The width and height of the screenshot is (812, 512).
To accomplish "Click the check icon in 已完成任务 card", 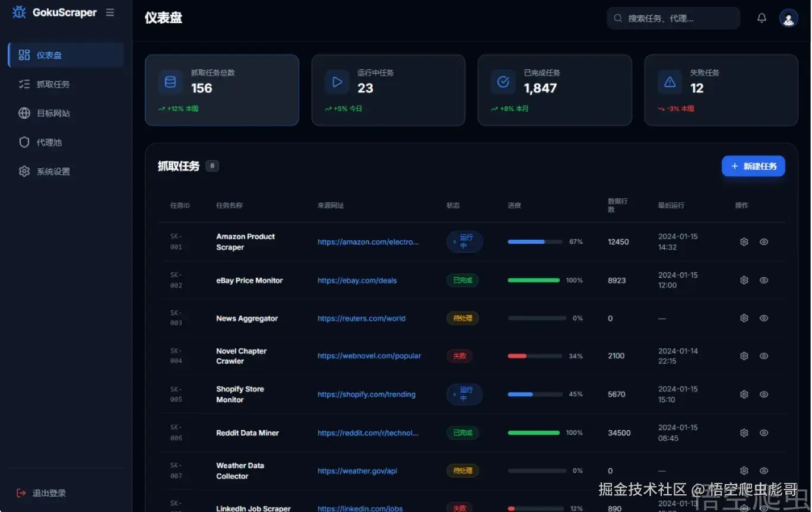I will point(503,82).
